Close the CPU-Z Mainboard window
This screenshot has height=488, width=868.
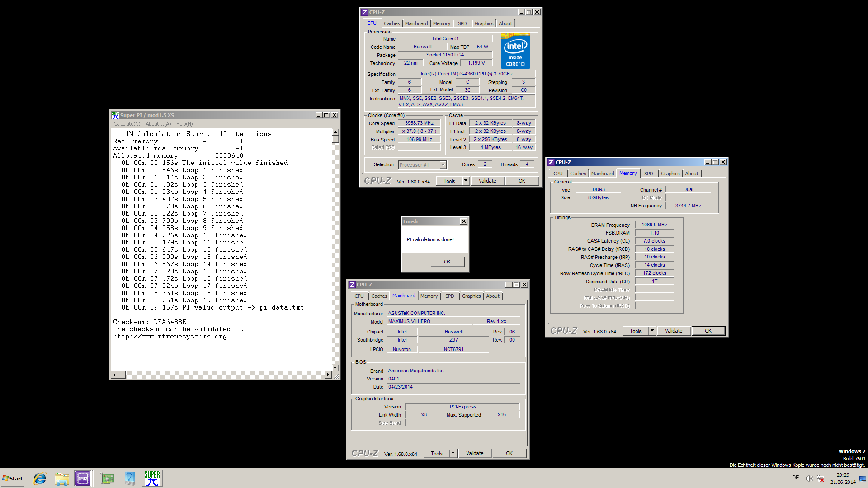(x=524, y=285)
